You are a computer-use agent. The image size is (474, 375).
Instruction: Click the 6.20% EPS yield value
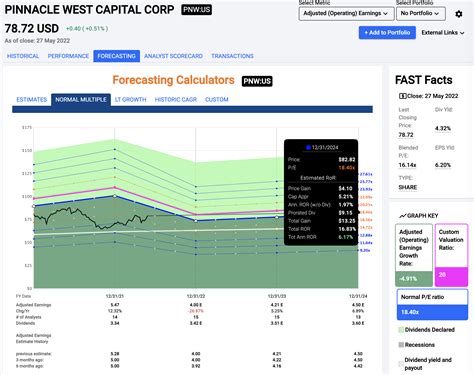tap(443, 165)
